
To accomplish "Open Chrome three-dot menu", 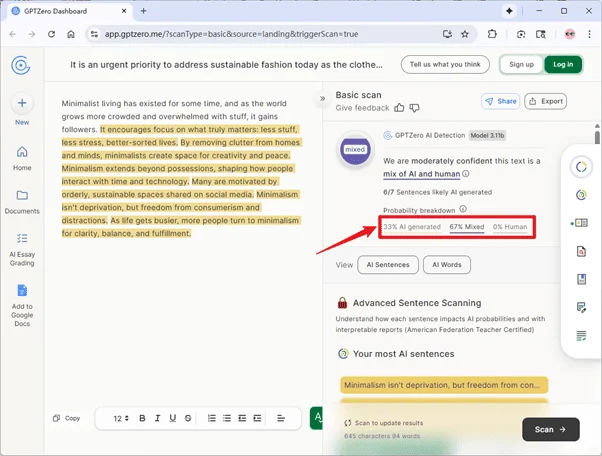I will pos(589,34).
